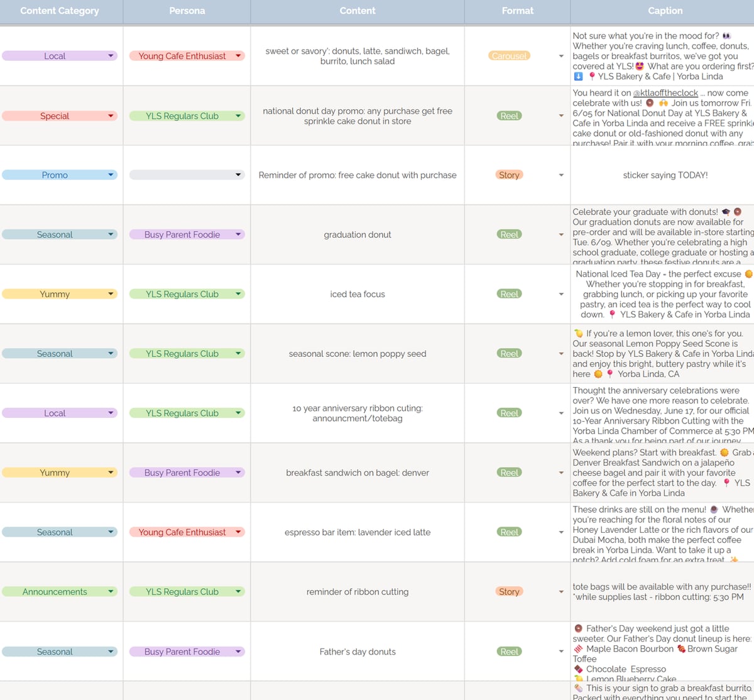The width and height of the screenshot is (754, 700).
Task: Open Reel format dropdown in iced tea focus row
Action: [x=561, y=294]
